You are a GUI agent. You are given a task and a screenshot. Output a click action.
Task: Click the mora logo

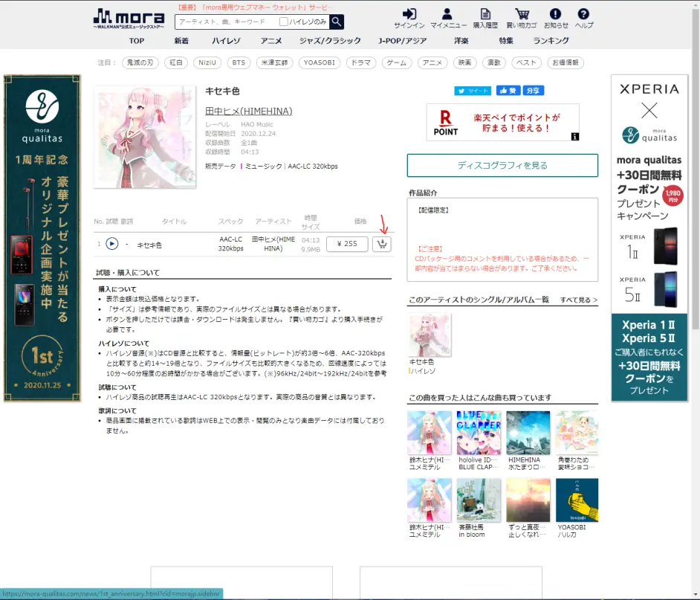tap(129, 19)
